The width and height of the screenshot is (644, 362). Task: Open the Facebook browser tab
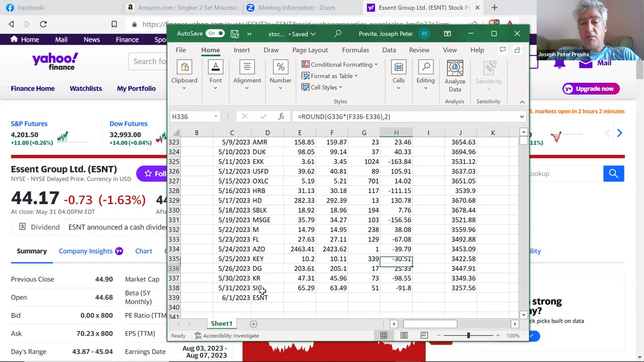30,8
